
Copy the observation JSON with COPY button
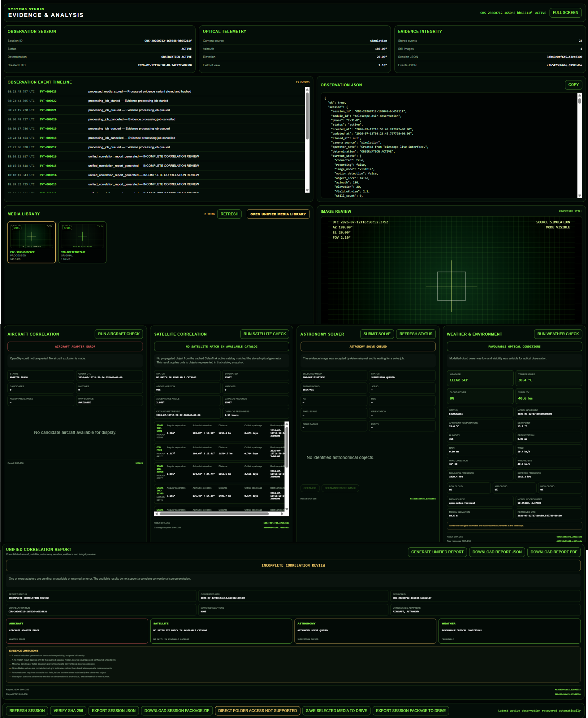573,85
